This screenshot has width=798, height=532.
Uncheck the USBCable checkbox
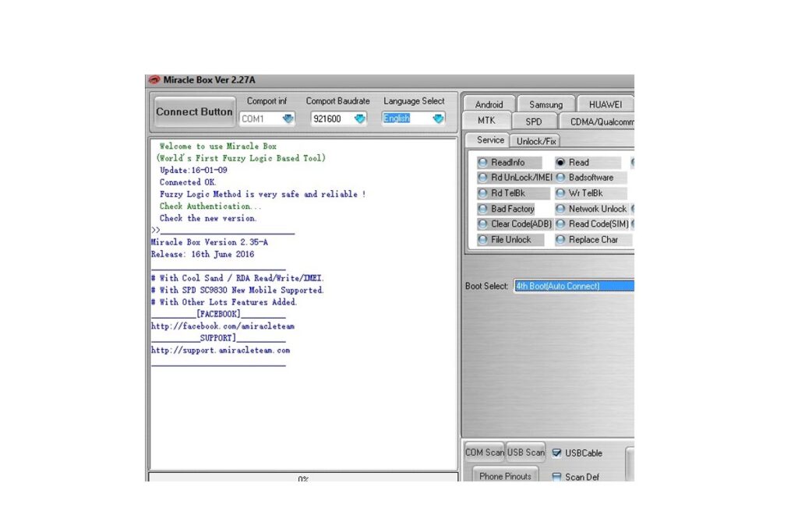(556, 453)
